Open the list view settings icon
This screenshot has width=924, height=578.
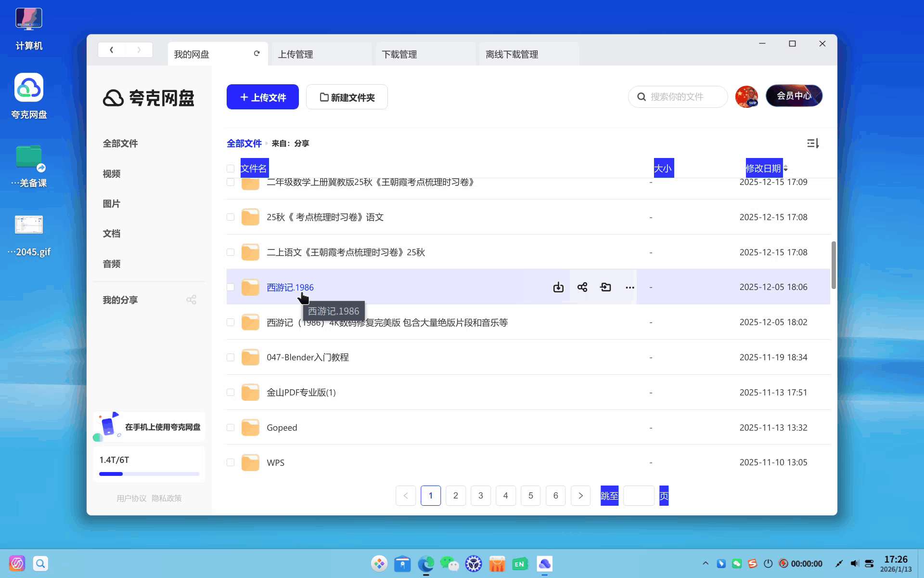click(812, 143)
